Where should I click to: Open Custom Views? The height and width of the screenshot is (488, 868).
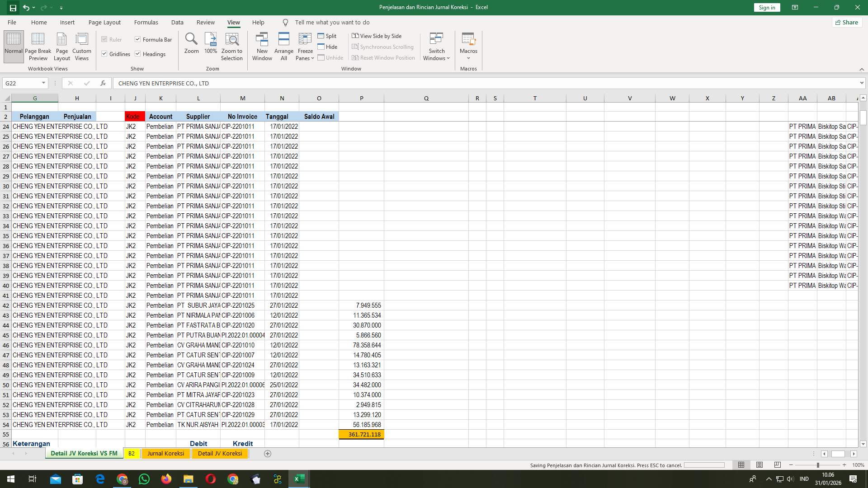pos(82,46)
